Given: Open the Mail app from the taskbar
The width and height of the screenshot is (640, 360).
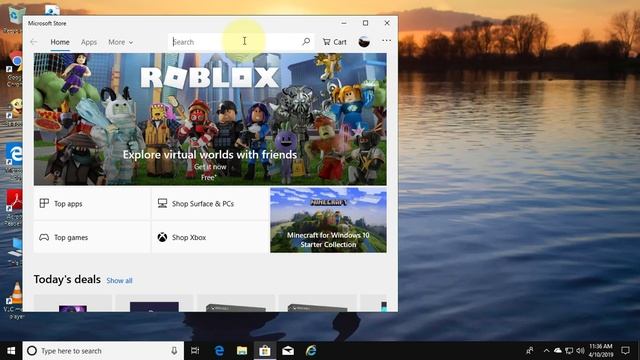Looking at the screenshot, I should coord(288,351).
